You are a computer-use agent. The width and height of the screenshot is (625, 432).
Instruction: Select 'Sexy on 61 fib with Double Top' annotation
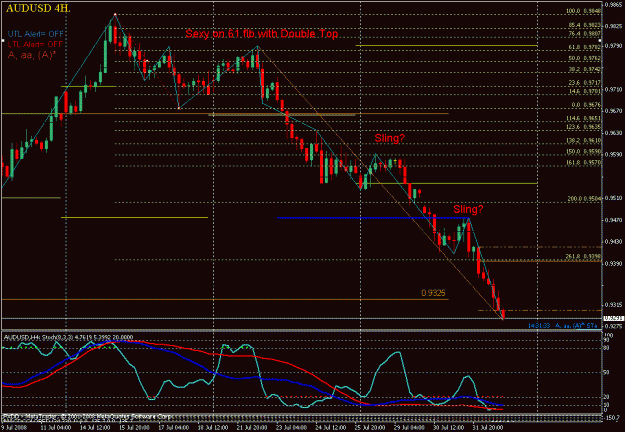[261, 34]
